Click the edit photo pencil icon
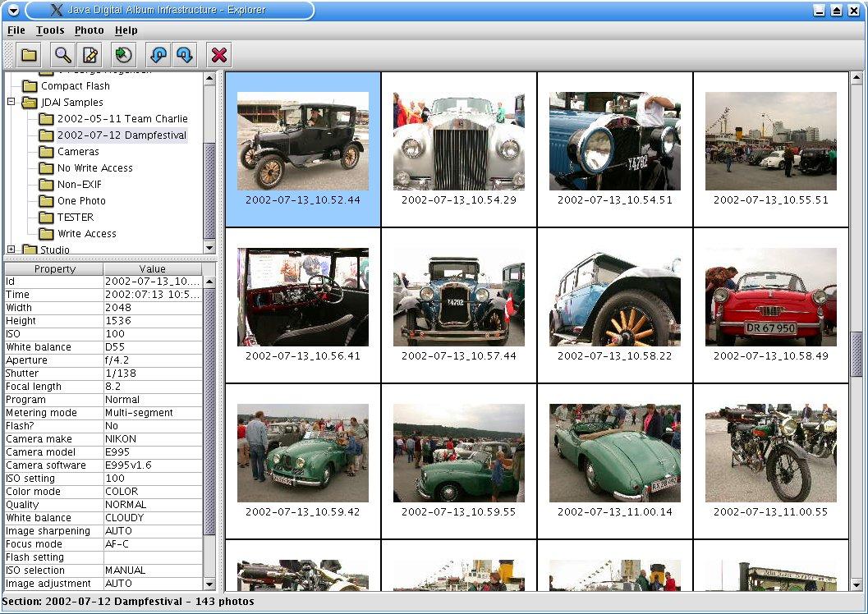This screenshot has width=868, height=614. tap(90, 55)
